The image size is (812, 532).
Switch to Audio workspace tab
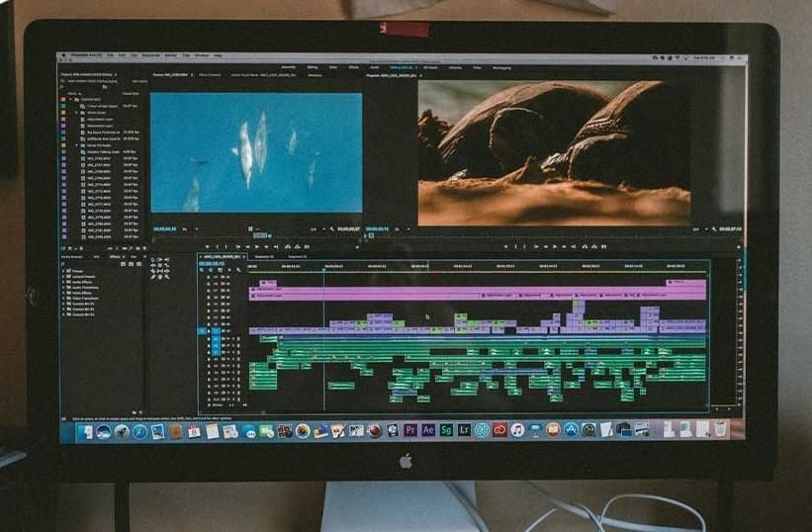(x=375, y=67)
